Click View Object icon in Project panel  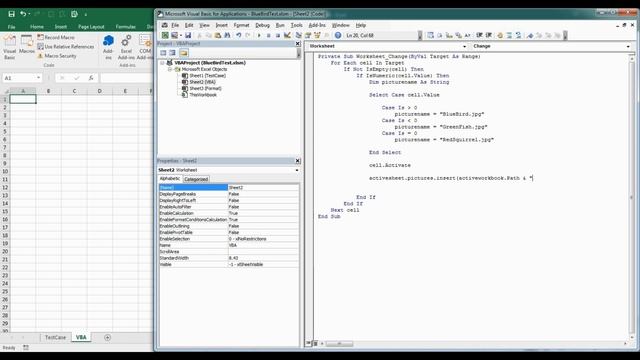pos(173,53)
